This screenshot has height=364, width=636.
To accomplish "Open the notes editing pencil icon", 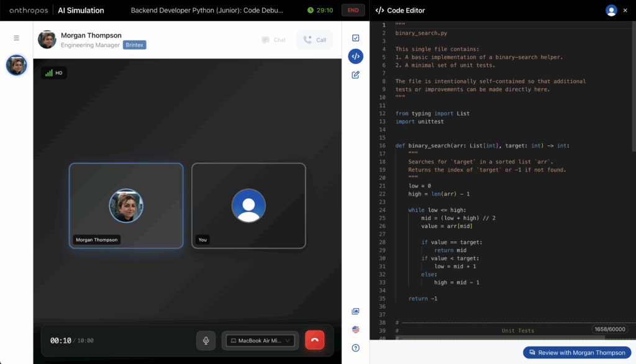I will (355, 75).
